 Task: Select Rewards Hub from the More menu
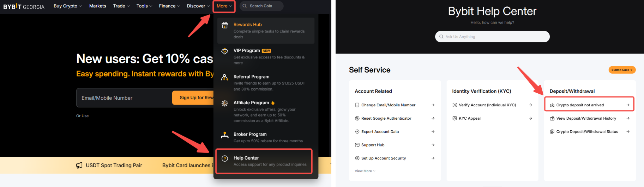pyautogui.click(x=266, y=30)
